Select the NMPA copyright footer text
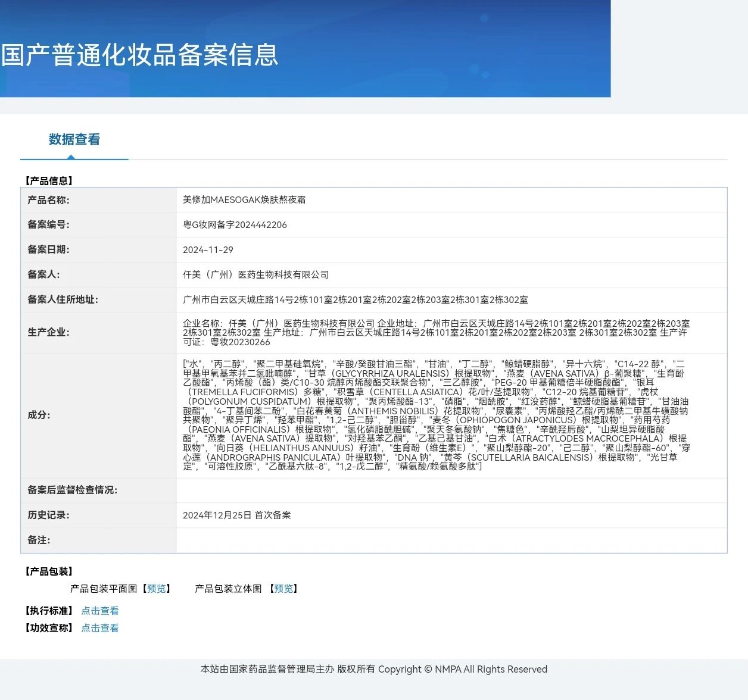Viewport: 748px width, 700px height. [374, 670]
